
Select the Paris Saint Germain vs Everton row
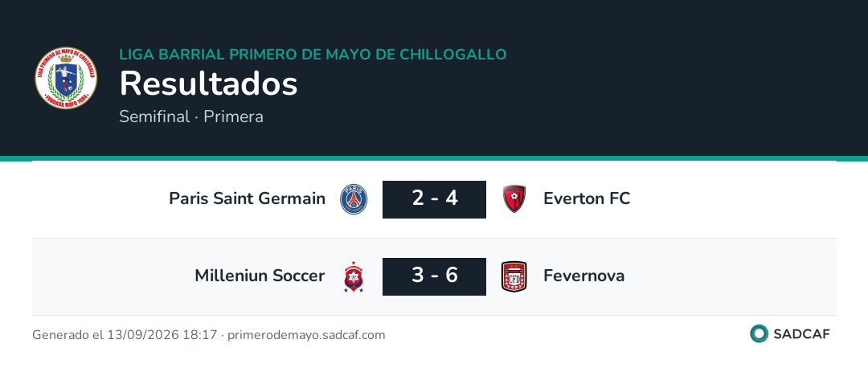click(x=434, y=200)
